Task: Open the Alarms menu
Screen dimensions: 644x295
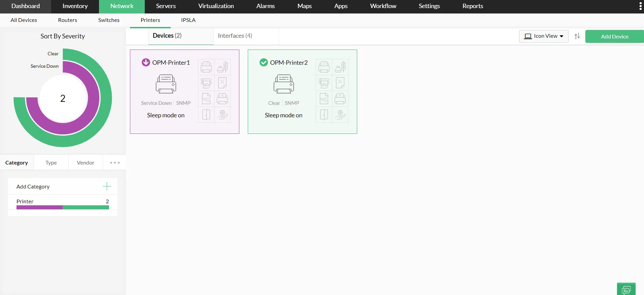Action: 265,6
